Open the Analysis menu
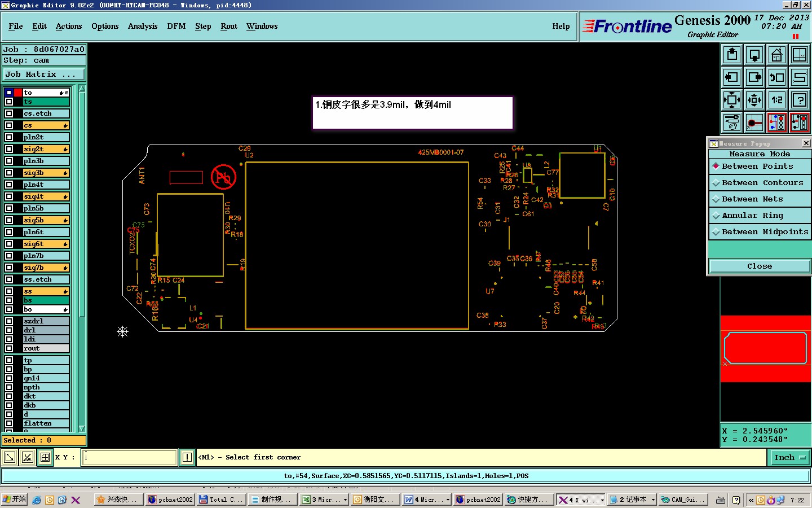The image size is (812, 508). 143,26
